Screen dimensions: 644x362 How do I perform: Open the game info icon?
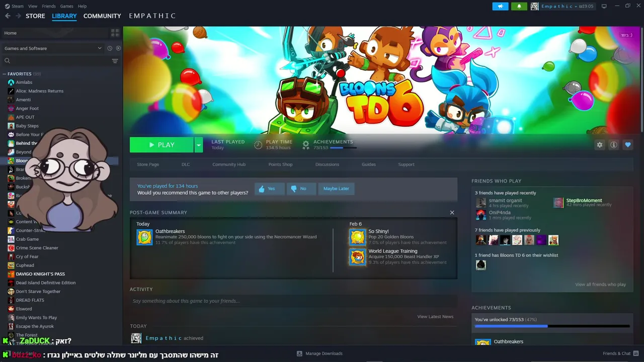tap(613, 145)
